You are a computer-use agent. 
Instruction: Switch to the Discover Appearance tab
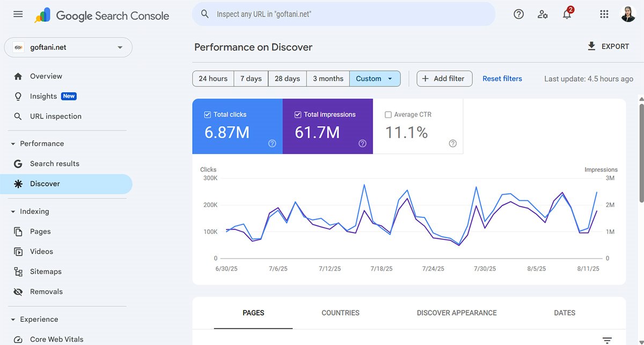457,313
